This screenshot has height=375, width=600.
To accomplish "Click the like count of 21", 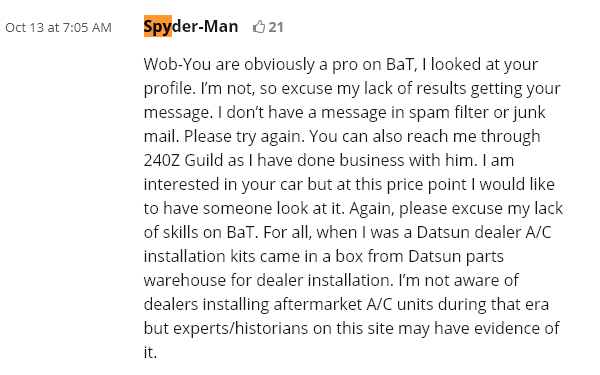I will 276,27.
